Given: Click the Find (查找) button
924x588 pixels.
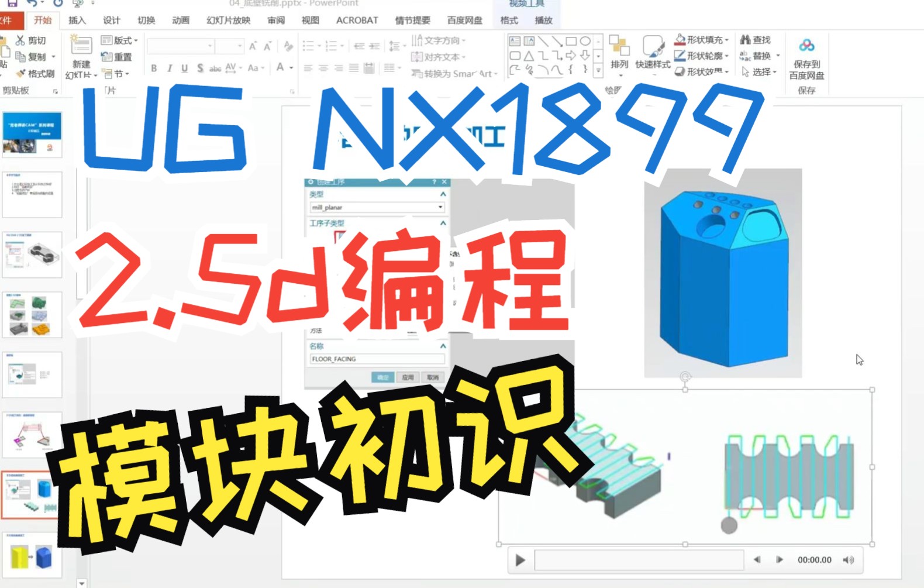Looking at the screenshot, I should click(x=756, y=40).
